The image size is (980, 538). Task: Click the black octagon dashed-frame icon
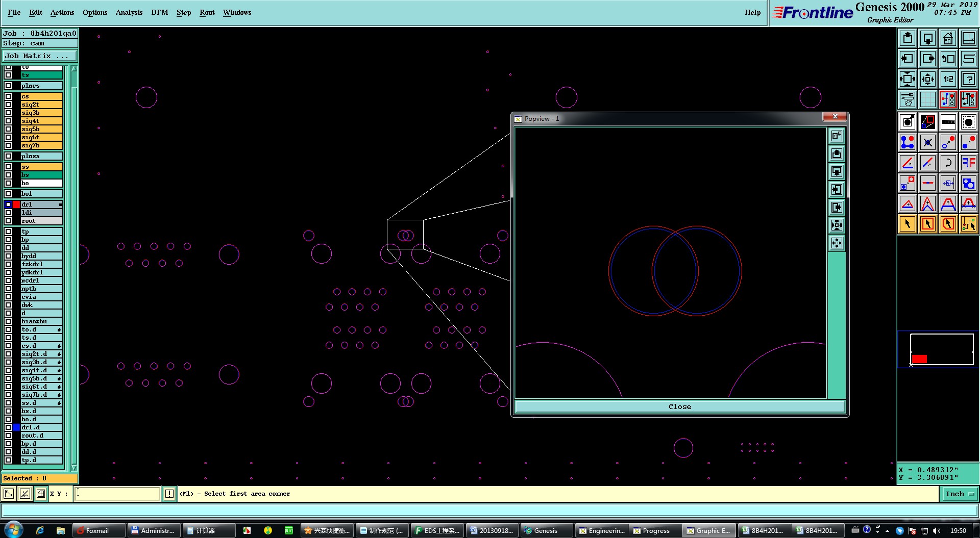(969, 122)
